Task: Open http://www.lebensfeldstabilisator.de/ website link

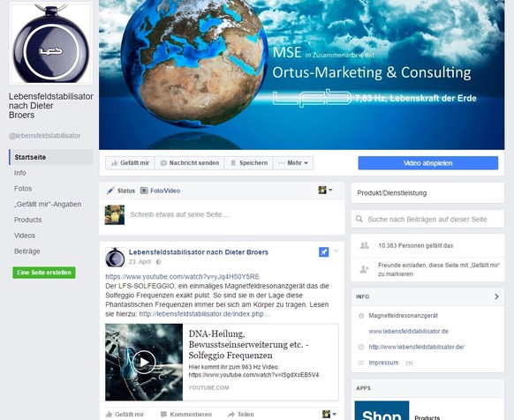Action: [x=416, y=347]
